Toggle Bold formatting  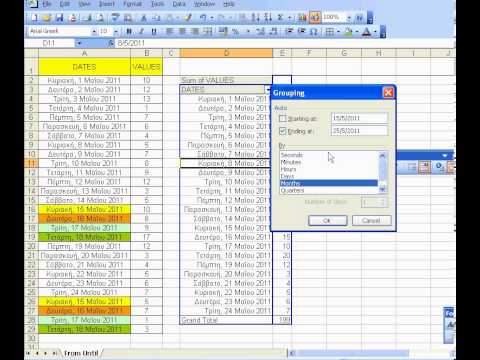coord(129,32)
